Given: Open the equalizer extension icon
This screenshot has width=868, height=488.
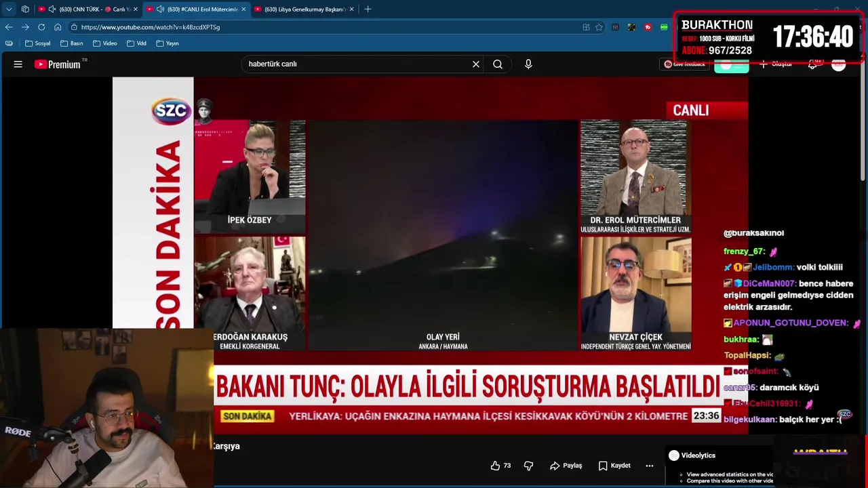Looking at the screenshot, I should click(x=615, y=27).
